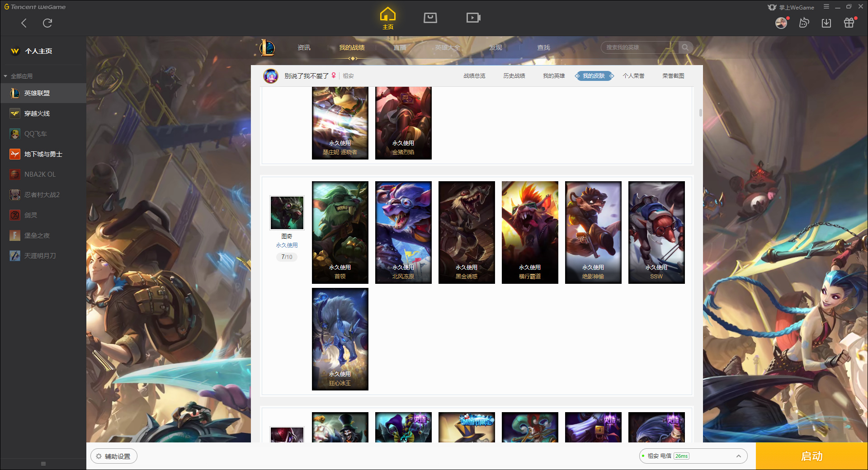Open the 北风冻原 skin card
Screen dimensions: 868x470
403,232
